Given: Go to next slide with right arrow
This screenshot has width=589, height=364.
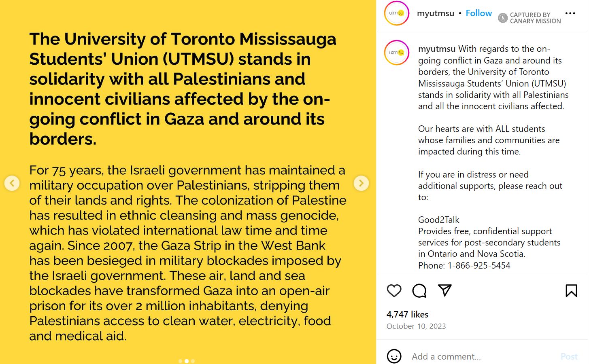Looking at the screenshot, I should pos(361,183).
